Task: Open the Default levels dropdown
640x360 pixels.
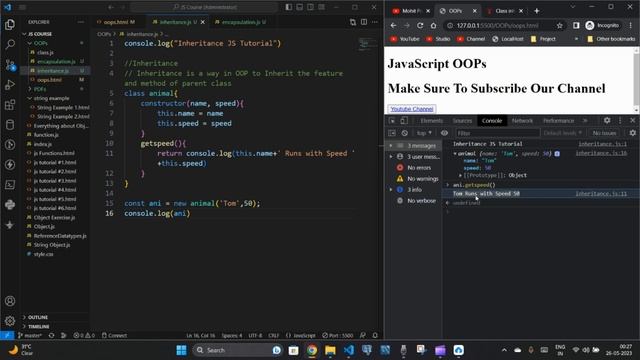Action: 562,133
